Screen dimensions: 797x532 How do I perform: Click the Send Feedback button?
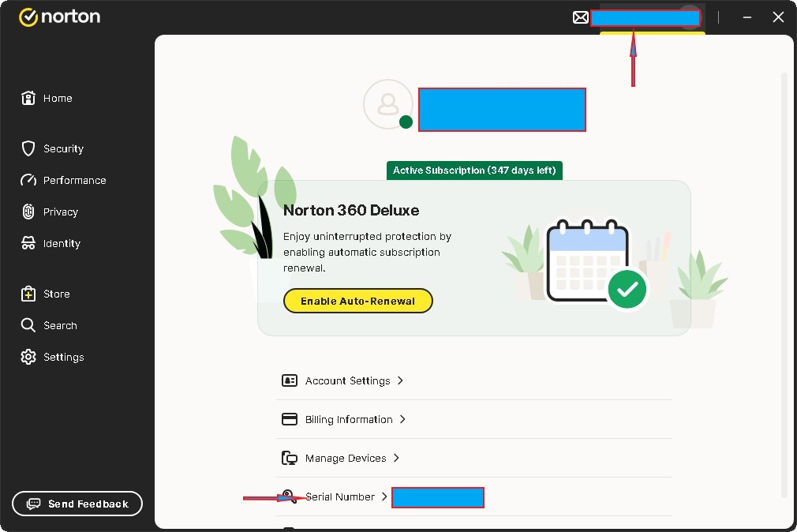pyautogui.click(x=77, y=504)
